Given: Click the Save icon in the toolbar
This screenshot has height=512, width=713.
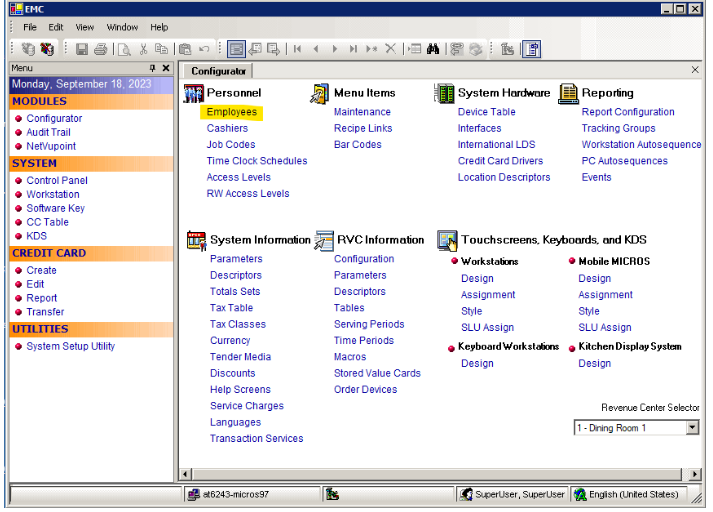Looking at the screenshot, I should click(82, 48).
